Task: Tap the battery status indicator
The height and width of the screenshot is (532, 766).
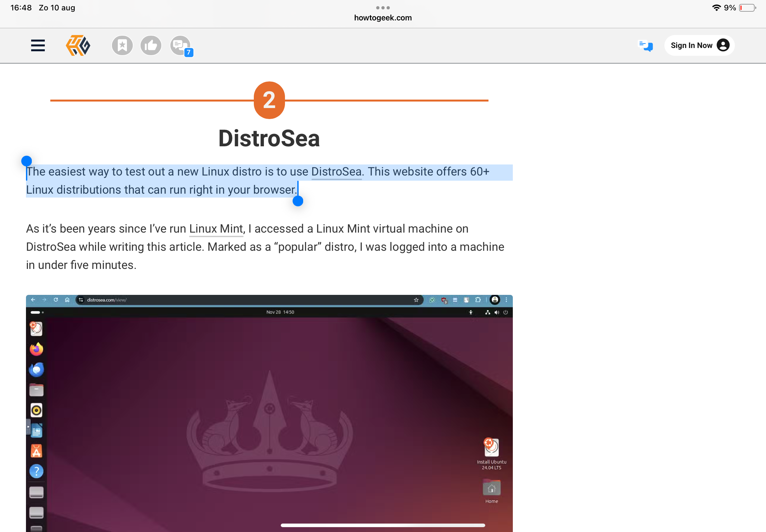Action: pyautogui.click(x=747, y=8)
